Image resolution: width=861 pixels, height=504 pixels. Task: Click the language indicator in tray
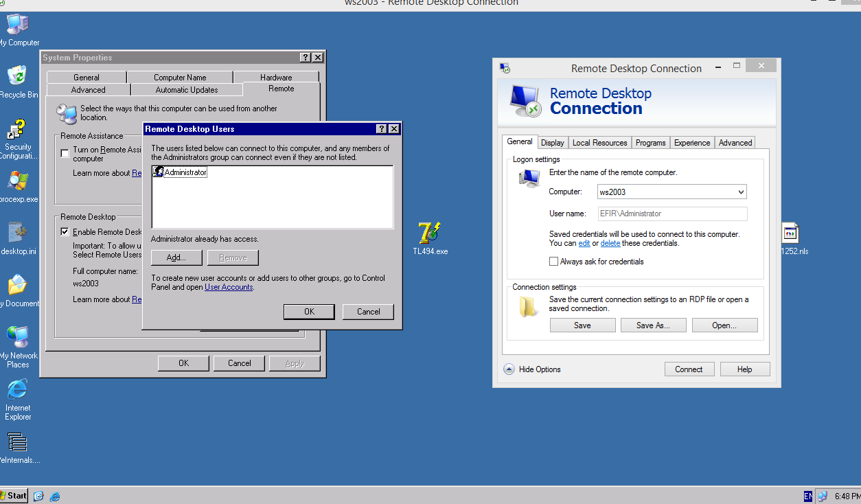pos(808,496)
